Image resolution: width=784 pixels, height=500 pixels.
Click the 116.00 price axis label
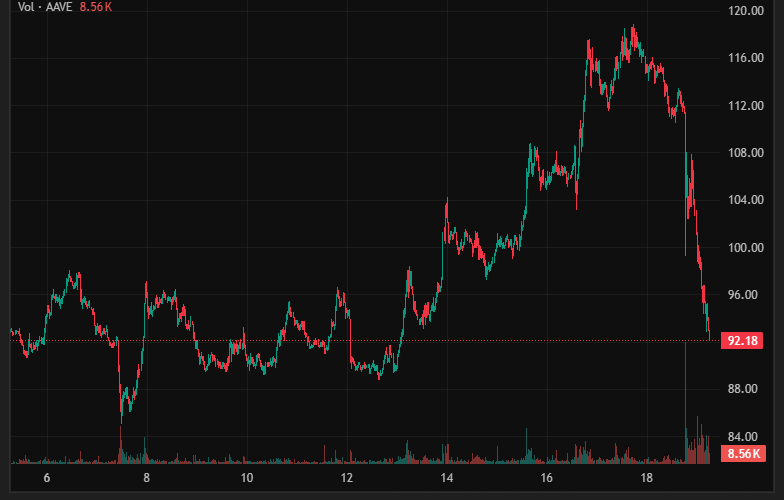coord(745,58)
